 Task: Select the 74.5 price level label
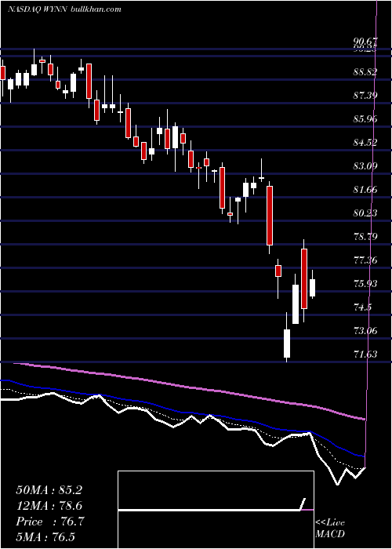click(362, 307)
